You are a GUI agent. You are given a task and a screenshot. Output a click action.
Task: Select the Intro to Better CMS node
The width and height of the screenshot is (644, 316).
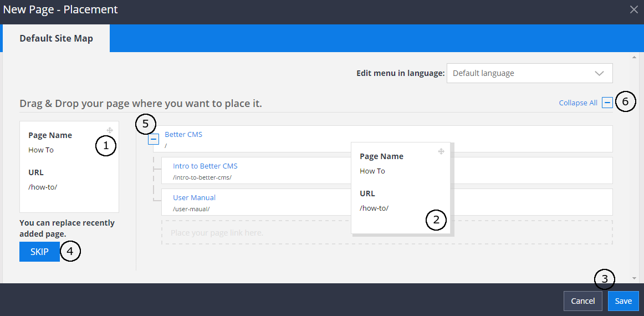pos(205,166)
